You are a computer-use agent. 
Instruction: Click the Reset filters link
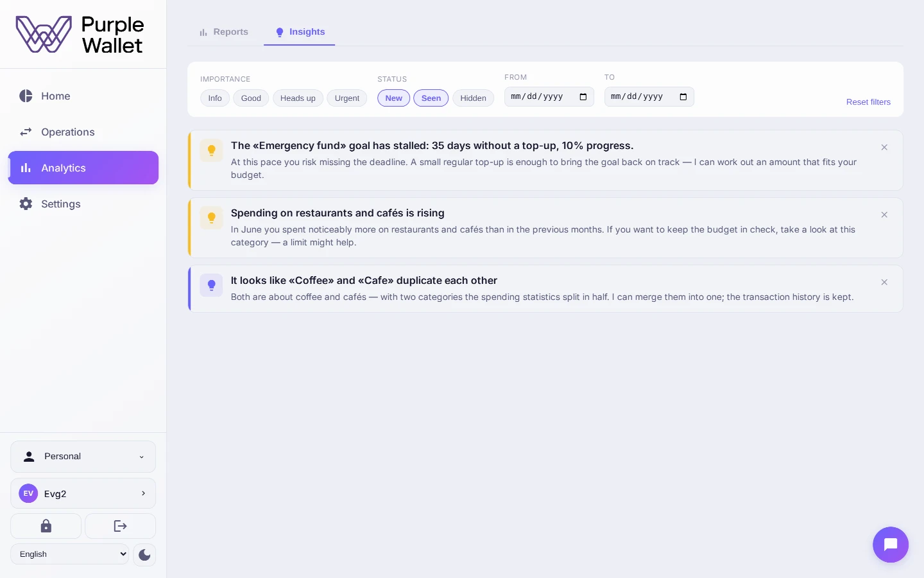(x=868, y=102)
